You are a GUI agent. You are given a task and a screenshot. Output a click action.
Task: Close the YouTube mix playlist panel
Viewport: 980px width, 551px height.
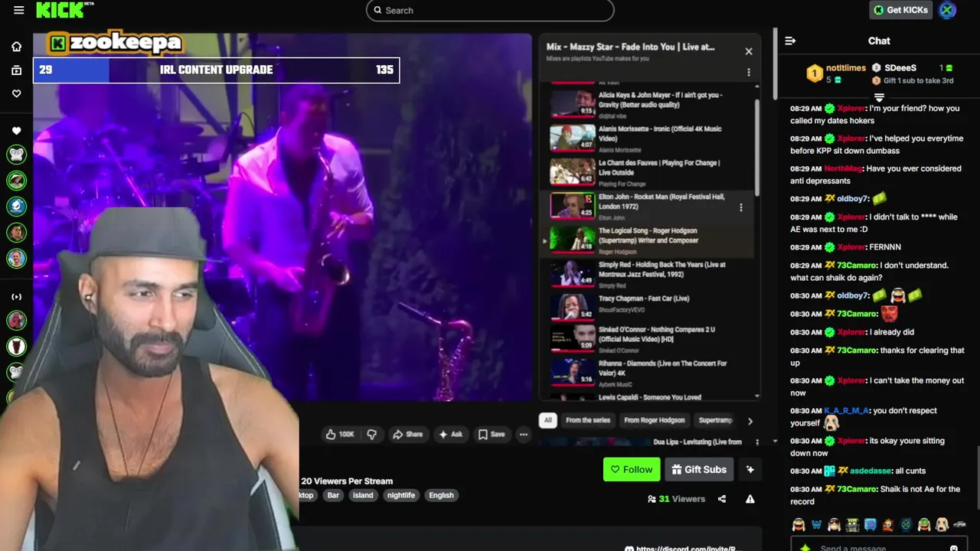click(749, 51)
